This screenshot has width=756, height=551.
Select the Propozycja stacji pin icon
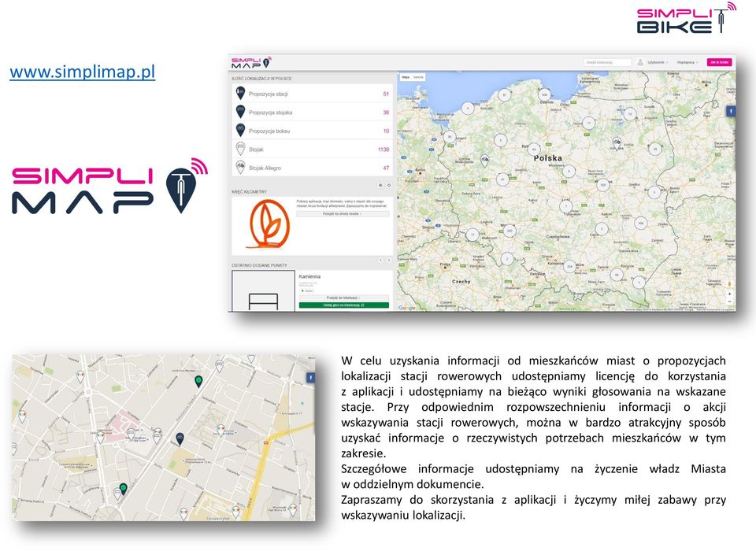pos(240,94)
